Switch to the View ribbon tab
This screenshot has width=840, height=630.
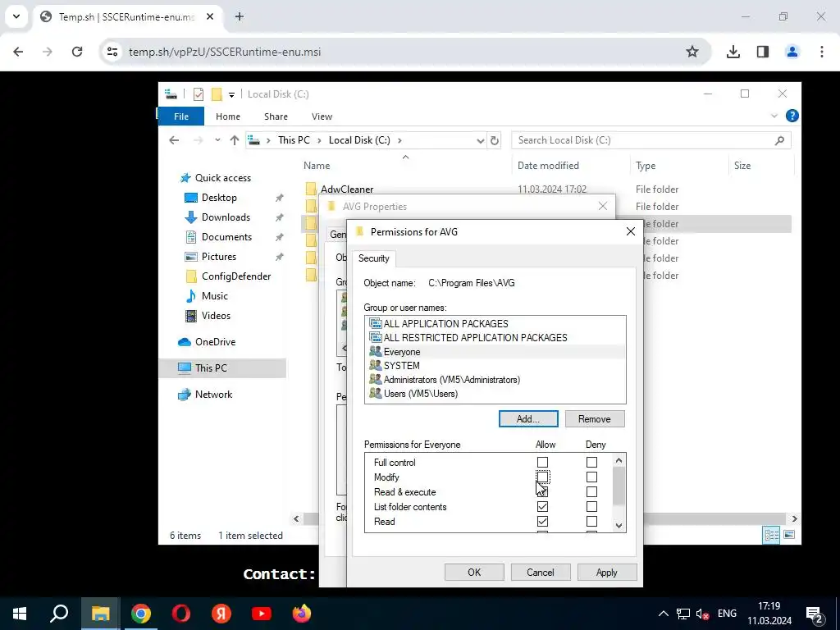322,116
